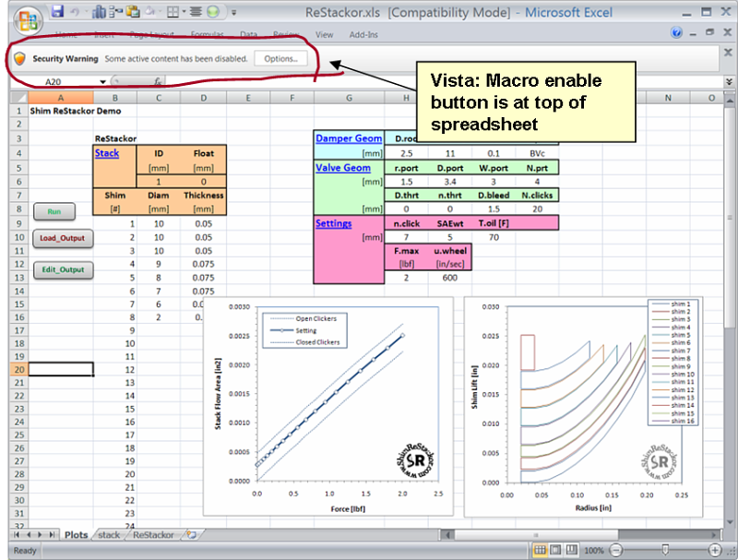Follow the Settings hyperlink
Viewport: 738px width, 560px height.
[x=333, y=223]
